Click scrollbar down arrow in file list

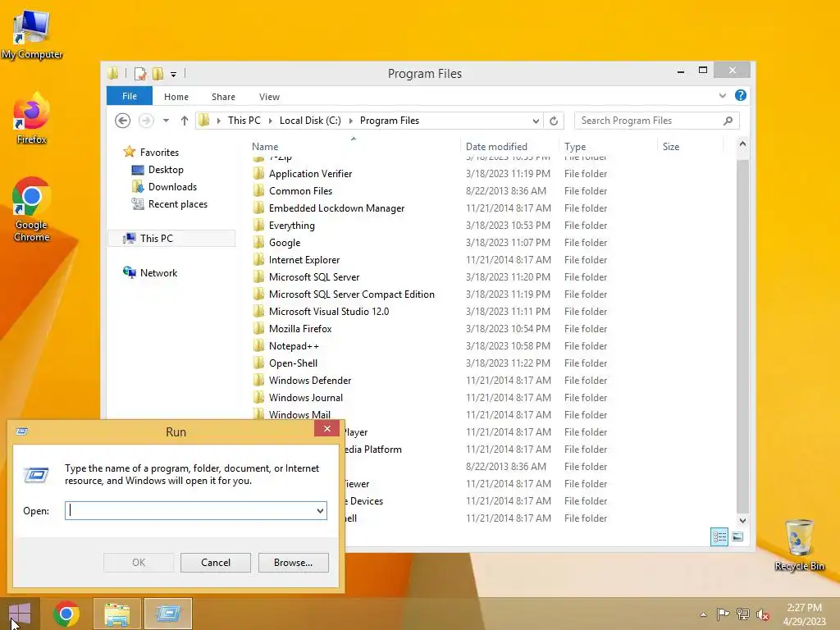[x=742, y=520]
